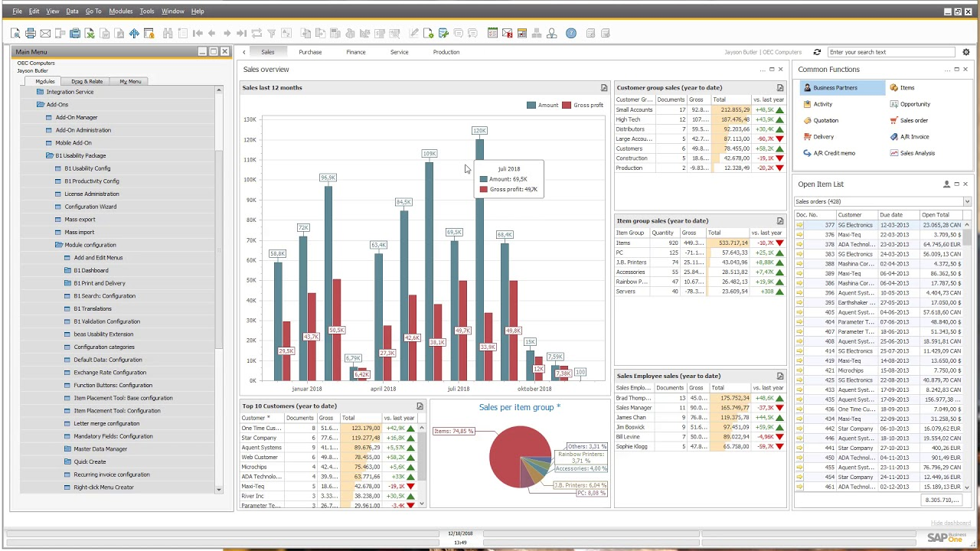
Task: Collapse the Add-Ons folder
Action: click(x=41, y=105)
